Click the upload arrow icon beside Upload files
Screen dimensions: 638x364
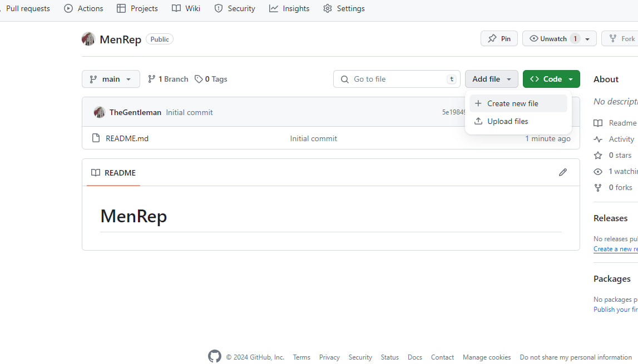[x=478, y=121]
